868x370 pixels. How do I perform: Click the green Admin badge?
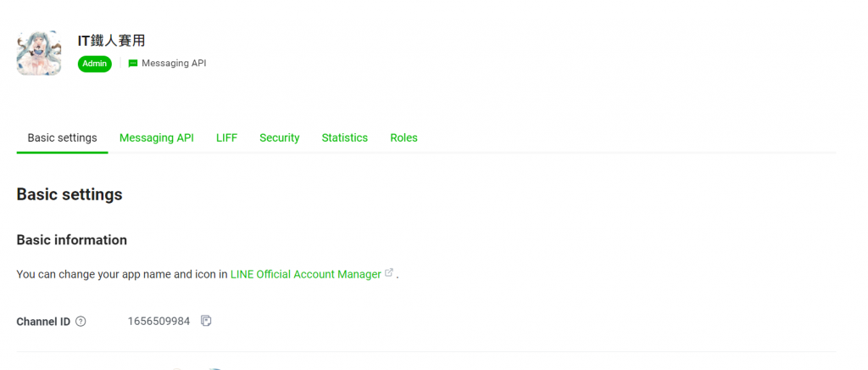coord(95,64)
